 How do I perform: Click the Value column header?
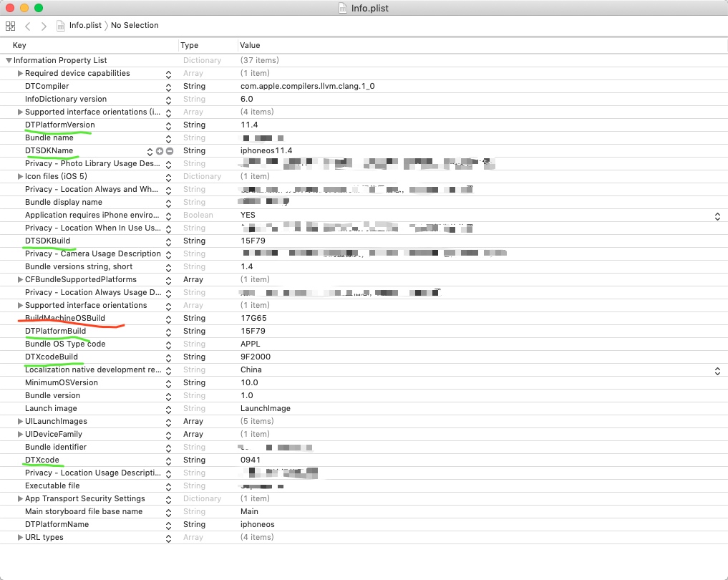pyautogui.click(x=250, y=45)
